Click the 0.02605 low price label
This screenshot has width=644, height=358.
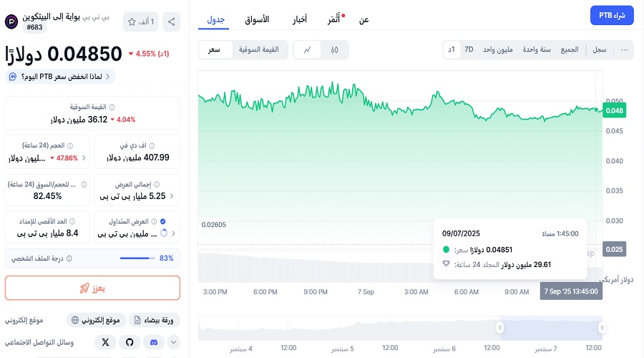pyautogui.click(x=213, y=224)
